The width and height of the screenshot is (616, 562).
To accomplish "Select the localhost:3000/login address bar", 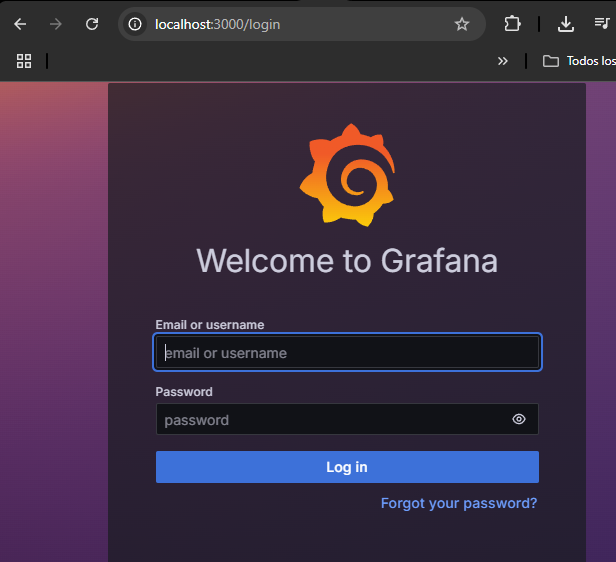I will [300, 24].
